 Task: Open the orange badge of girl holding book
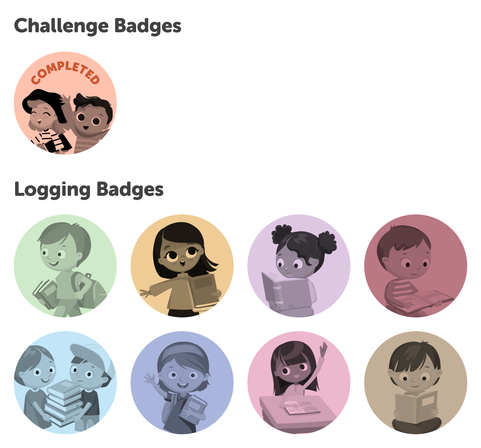(x=182, y=266)
